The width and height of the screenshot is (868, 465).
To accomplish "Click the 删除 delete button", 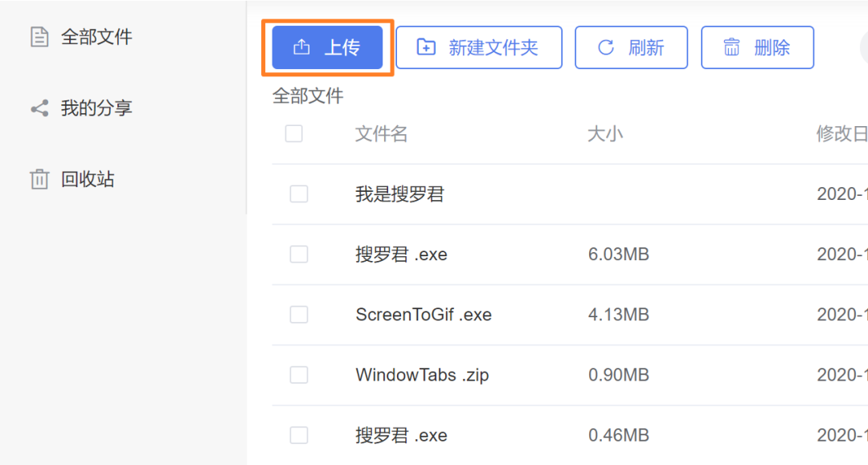I will pos(757,47).
